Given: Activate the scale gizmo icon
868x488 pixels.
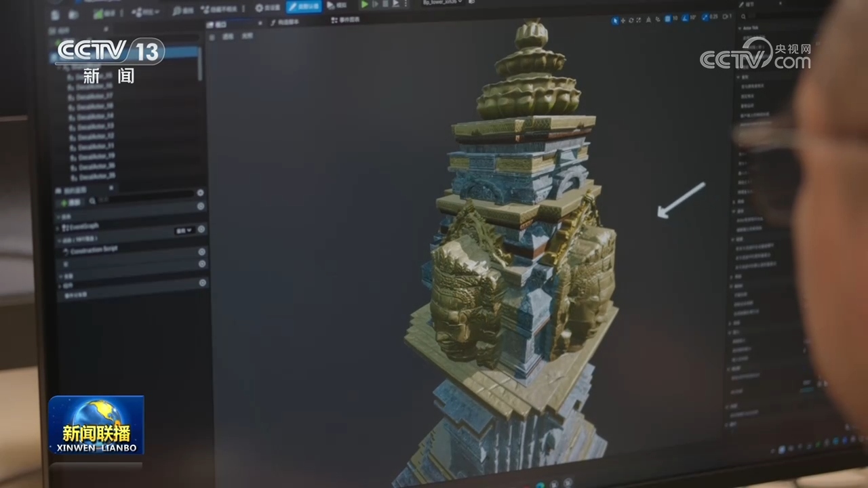Looking at the screenshot, I should click(x=638, y=20).
